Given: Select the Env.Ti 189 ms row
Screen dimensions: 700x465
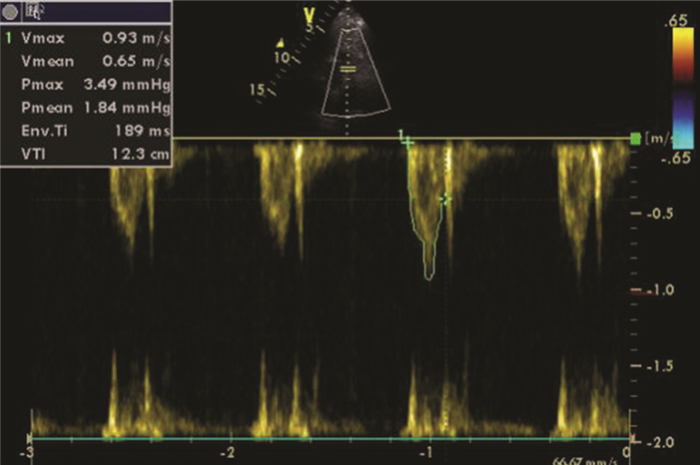Looking at the screenshot, I should point(88,131).
